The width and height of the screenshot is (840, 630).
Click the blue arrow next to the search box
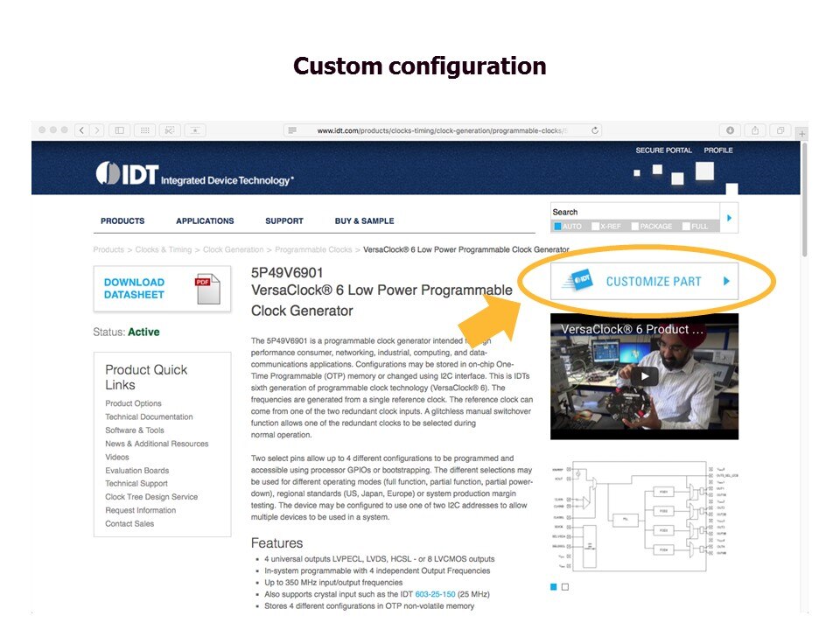(729, 218)
